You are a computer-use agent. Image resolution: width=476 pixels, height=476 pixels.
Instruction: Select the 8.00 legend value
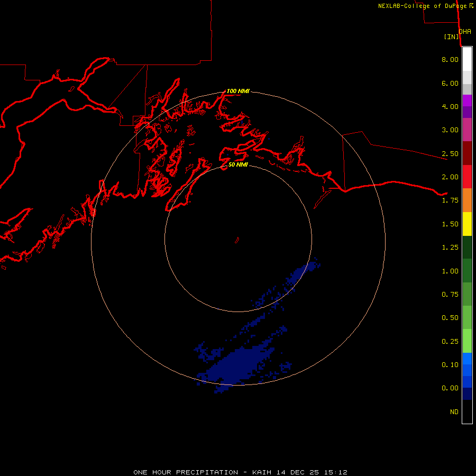(450, 59)
